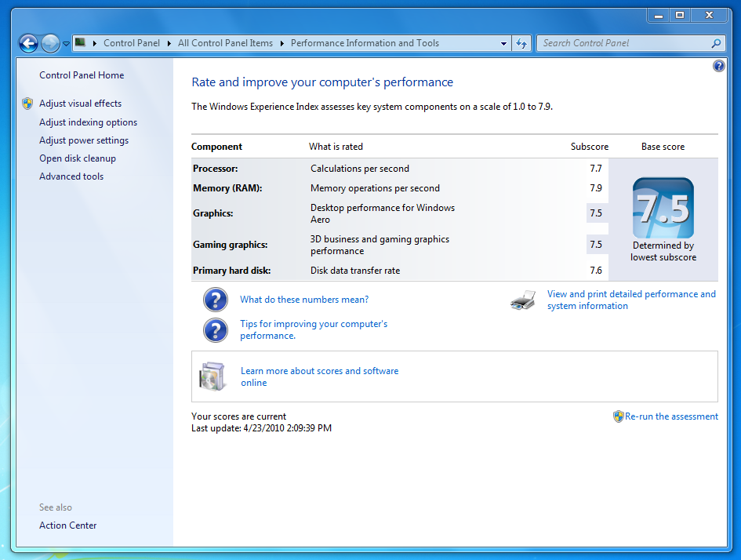Click the Gaming graphics: row label

pos(231,245)
